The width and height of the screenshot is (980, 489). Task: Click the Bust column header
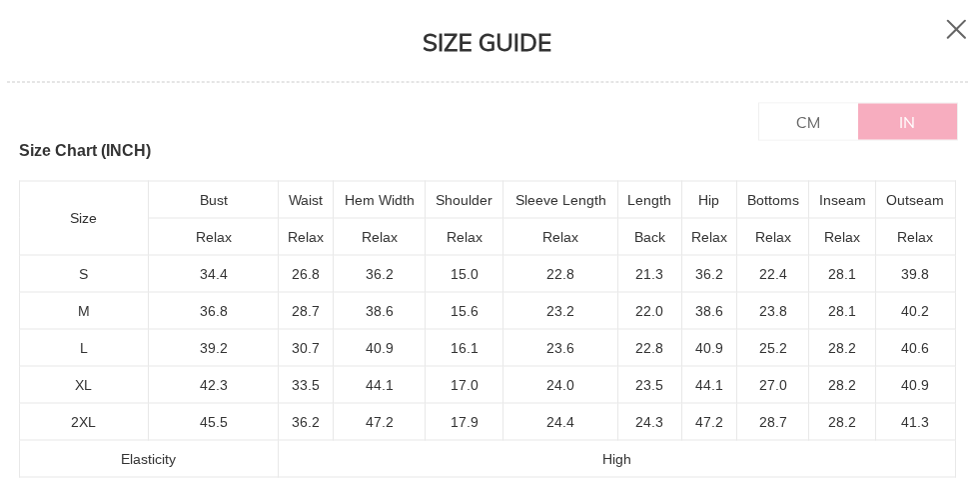click(214, 200)
